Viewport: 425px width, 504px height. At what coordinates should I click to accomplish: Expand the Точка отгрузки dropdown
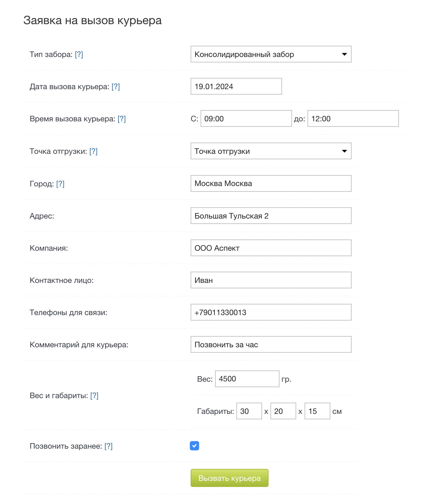[x=271, y=151]
